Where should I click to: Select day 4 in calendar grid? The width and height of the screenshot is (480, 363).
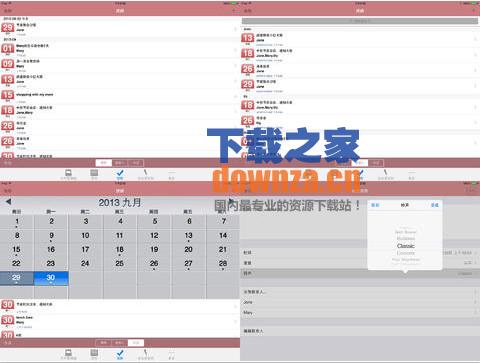pyautogui.click(x=120, y=221)
